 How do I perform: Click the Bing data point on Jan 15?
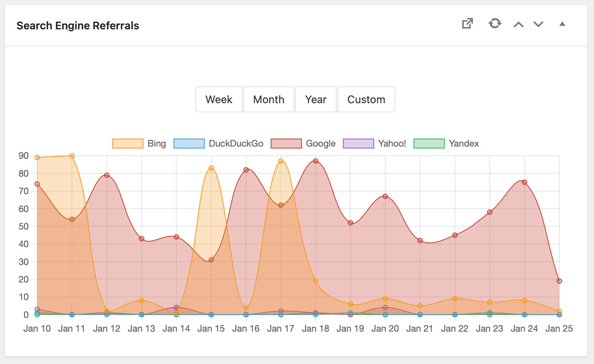pyautogui.click(x=211, y=168)
